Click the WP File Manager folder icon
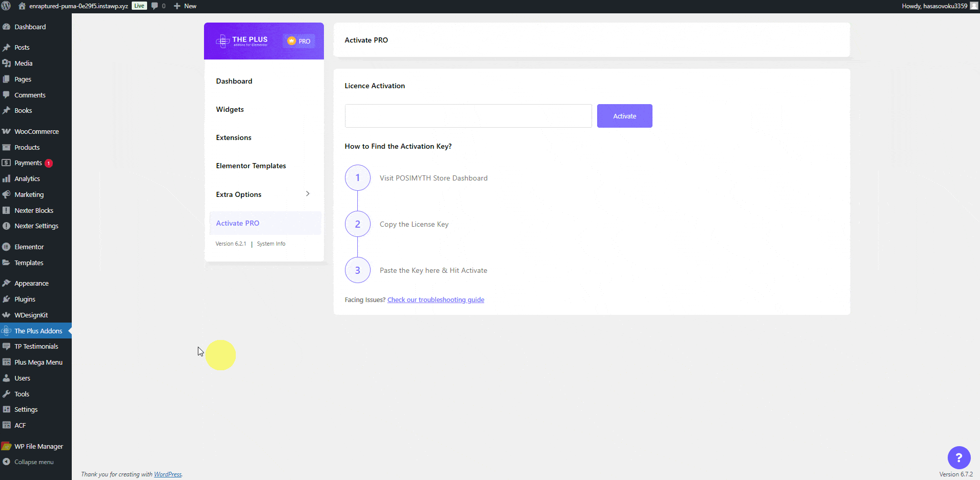Viewport: 980px width, 480px height. (6, 446)
